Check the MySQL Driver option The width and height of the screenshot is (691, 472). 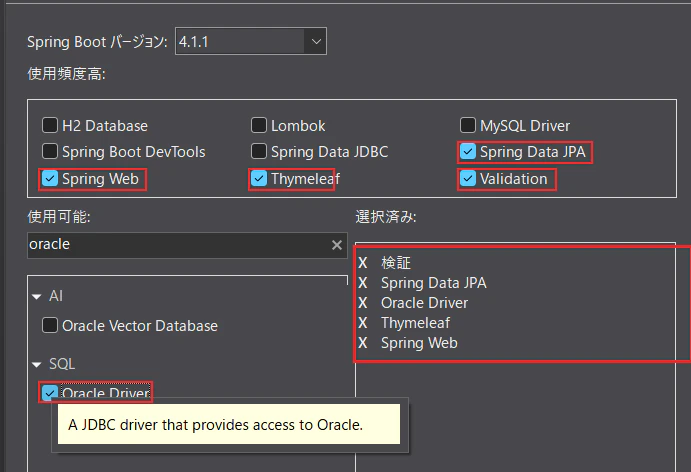[468, 126]
